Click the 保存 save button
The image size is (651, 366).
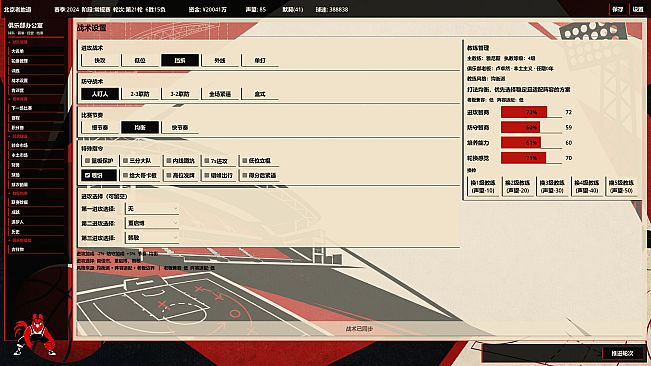617,9
